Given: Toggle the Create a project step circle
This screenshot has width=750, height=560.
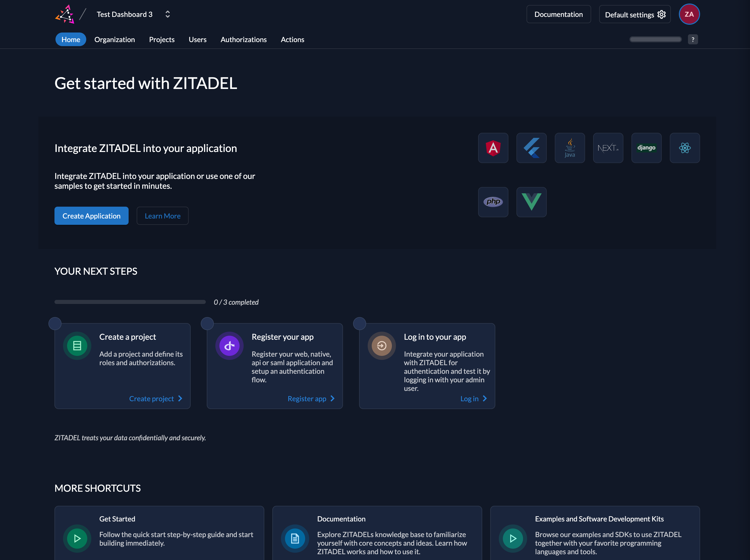Looking at the screenshot, I should pos(55,324).
